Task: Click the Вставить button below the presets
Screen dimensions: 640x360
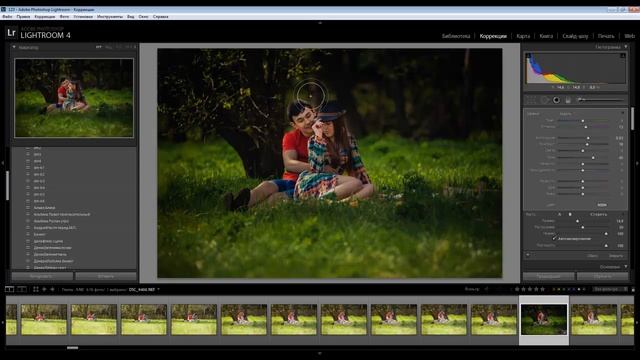Action: pos(106,276)
